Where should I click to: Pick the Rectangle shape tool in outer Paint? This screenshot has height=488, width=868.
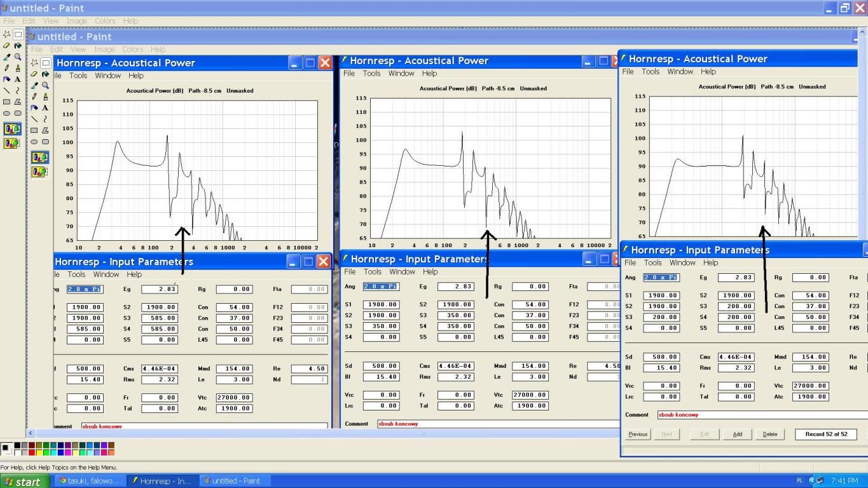(7, 102)
